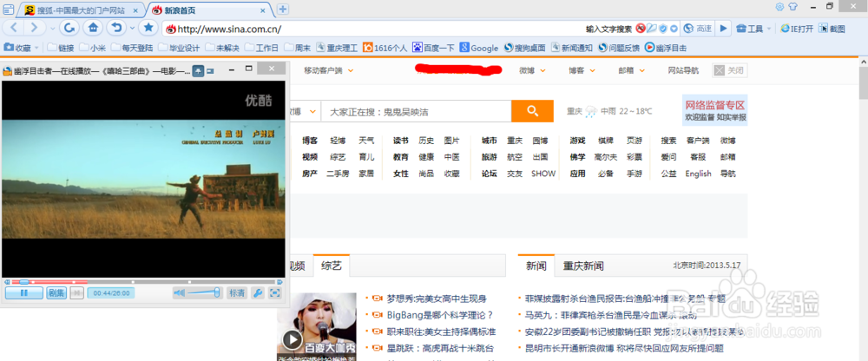
Task: Pin the video popup window on top
Action: pyautogui.click(x=198, y=71)
